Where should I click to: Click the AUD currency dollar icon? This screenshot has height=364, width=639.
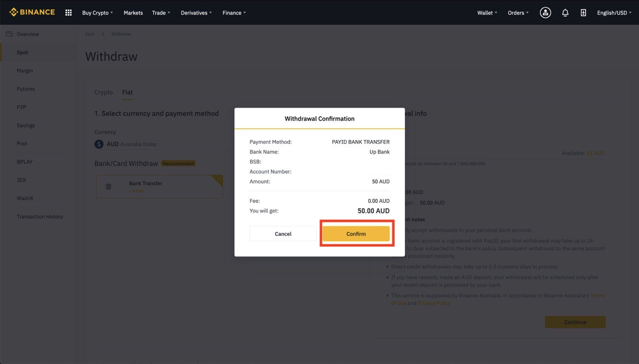99,144
